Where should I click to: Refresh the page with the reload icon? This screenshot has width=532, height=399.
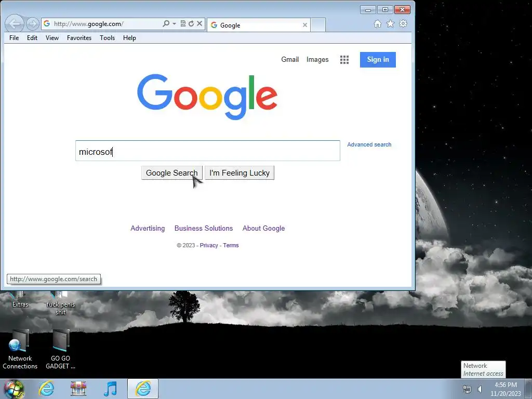click(x=191, y=23)
